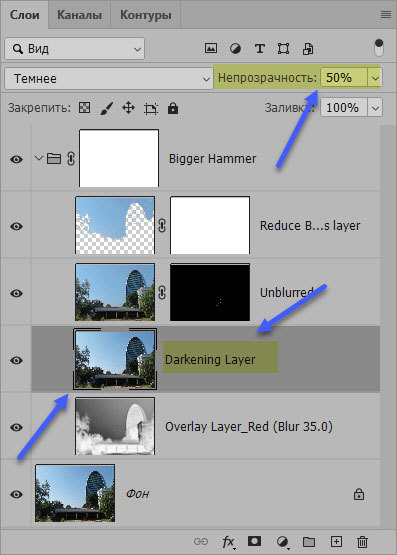The image size is (397, 555).
Task: Click the Darkening Layer name
Action: [210, 360]
